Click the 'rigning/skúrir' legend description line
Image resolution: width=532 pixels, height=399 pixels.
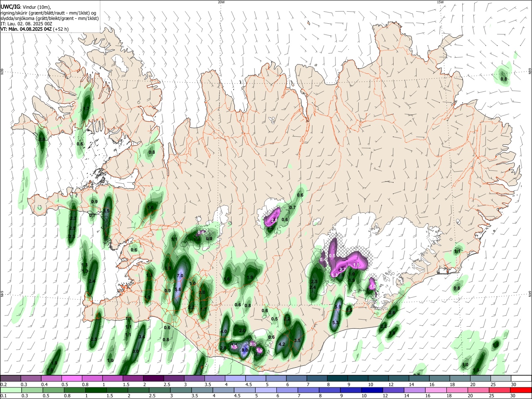[48, 12]
